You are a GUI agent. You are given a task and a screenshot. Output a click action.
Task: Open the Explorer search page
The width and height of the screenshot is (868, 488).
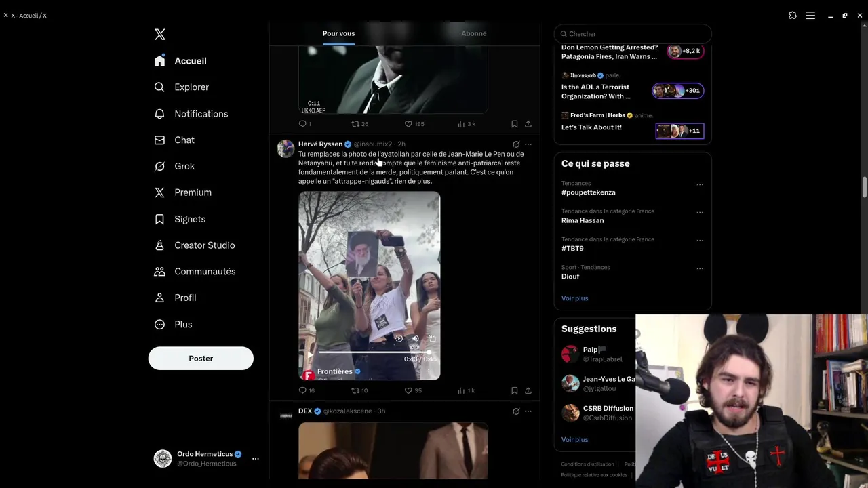[x=181, y=87]
